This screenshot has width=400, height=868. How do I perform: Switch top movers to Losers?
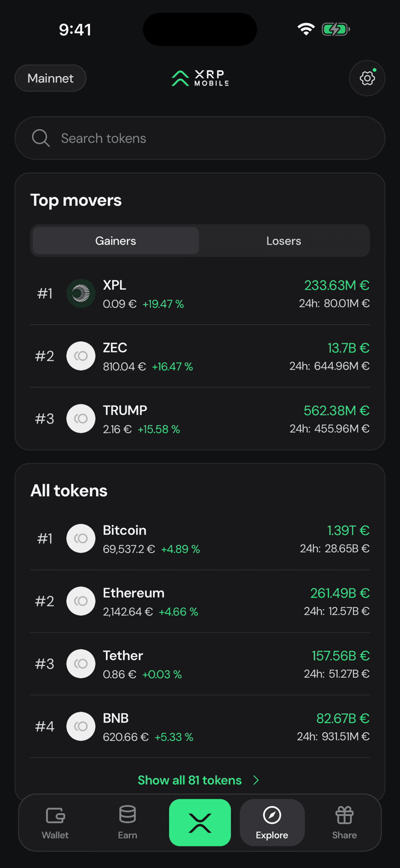[x=284, y=241]
